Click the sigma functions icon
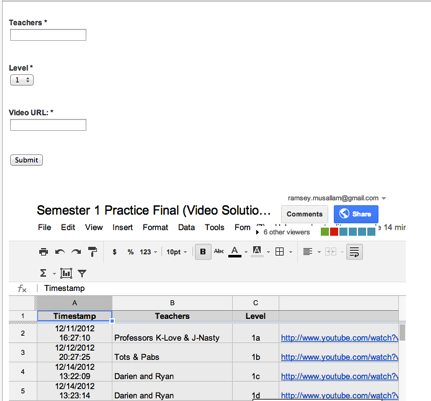The height and width of the screenshot is (401, 431). [43, 273]
